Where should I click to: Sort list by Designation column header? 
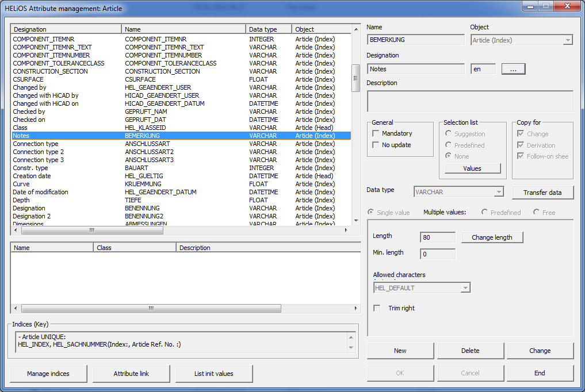pyautogui.click(x=66, y=29)
